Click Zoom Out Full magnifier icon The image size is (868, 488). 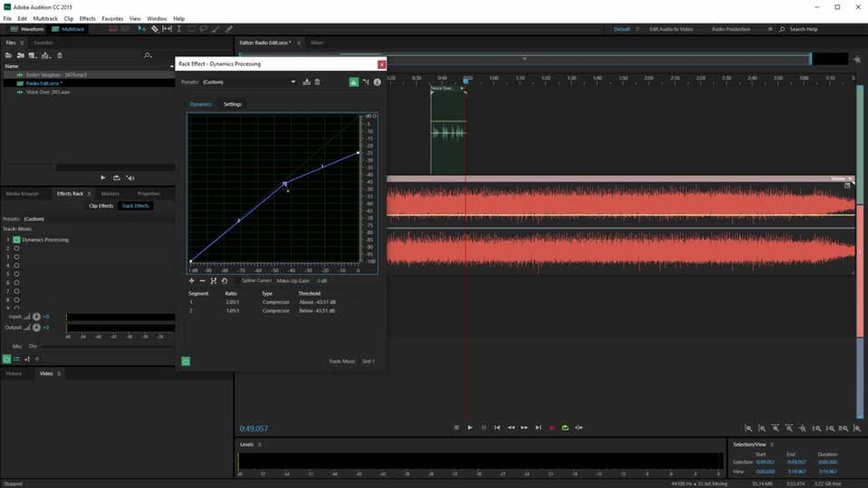802,428
